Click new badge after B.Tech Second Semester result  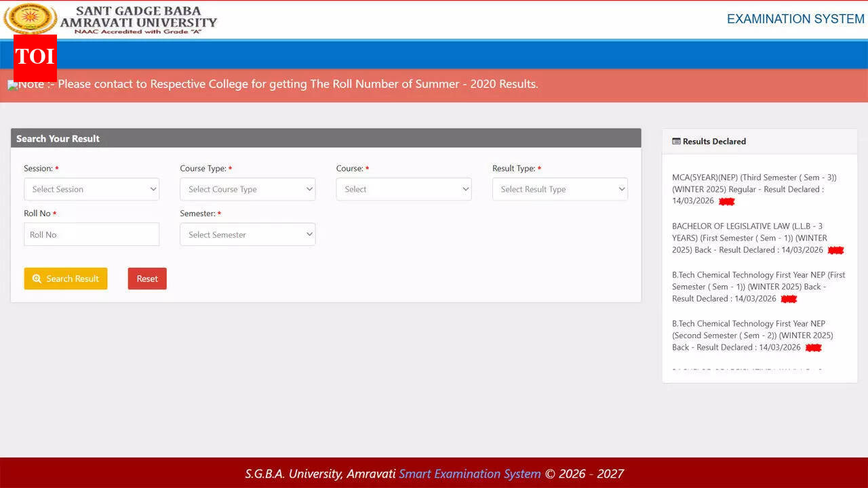coord(813,348)
